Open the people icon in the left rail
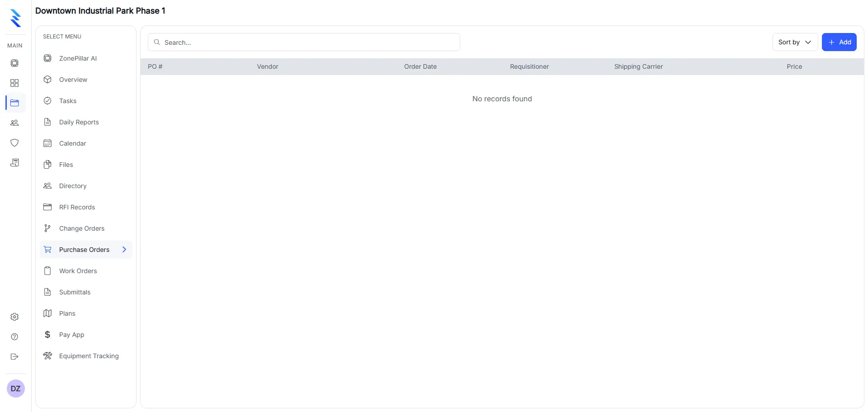868x412 pixels. tap(14, 123)
